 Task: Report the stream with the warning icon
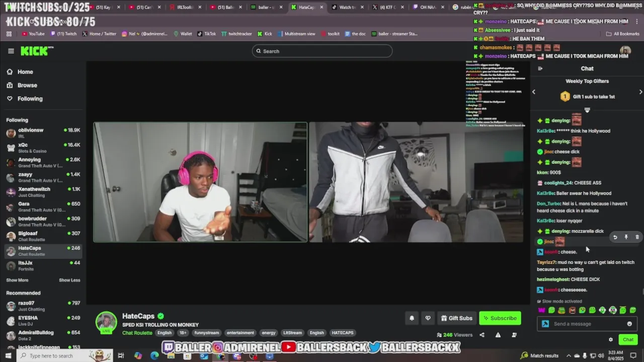pos(498,335)
